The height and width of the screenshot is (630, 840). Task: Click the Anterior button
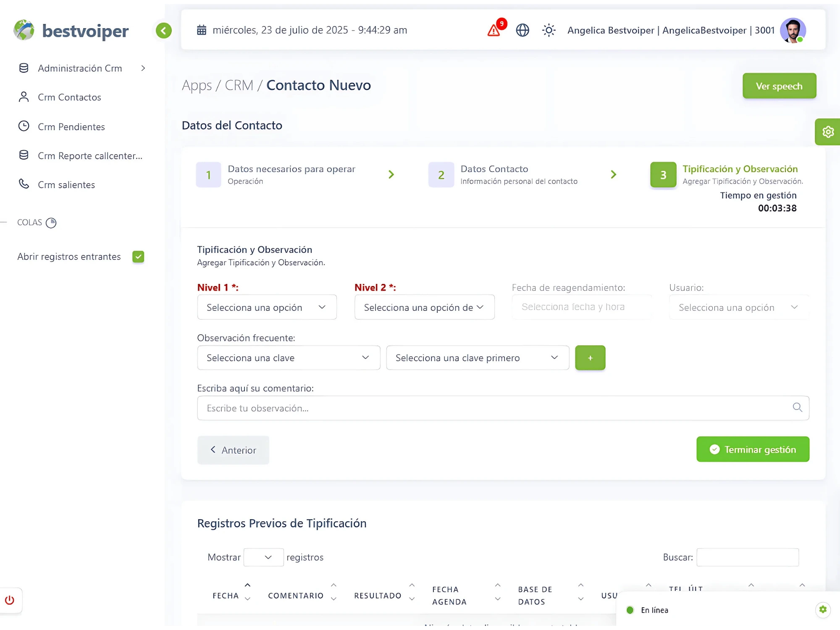click(233, 450)
